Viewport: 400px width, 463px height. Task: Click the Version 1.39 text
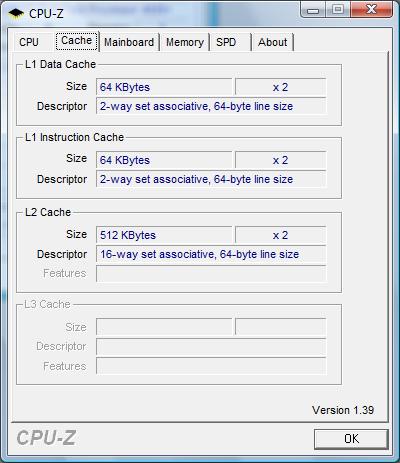point(343,410)
